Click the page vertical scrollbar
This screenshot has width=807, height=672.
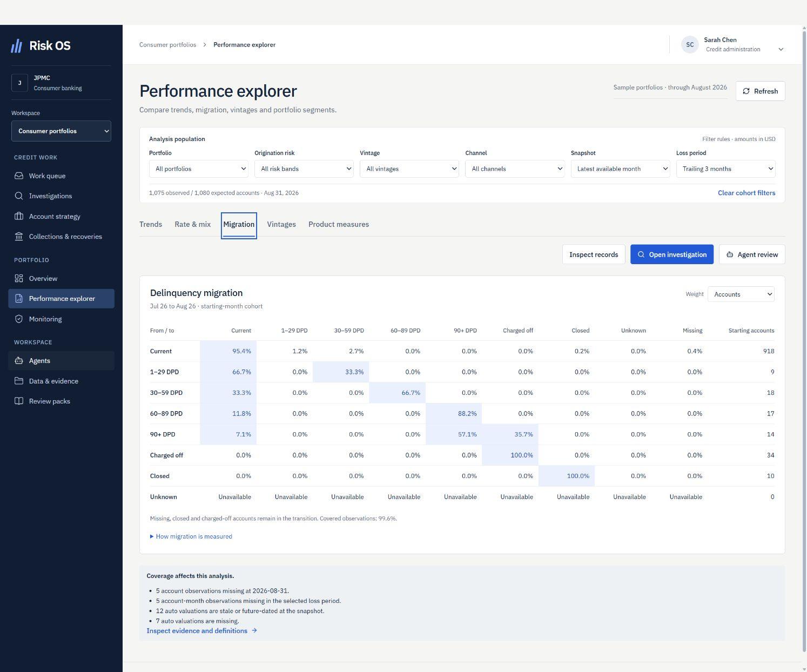[x=804, y=340]
